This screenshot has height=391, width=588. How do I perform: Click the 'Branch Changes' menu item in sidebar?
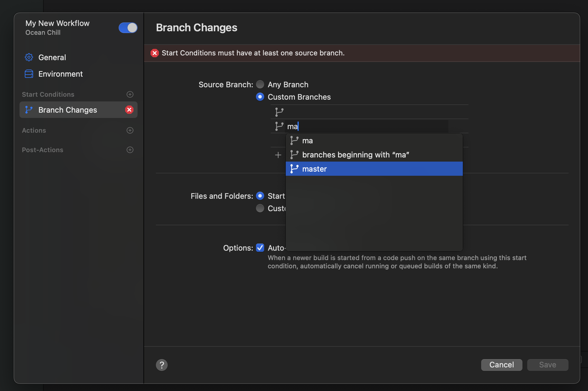pyautogui.click(x=68, y=109)
